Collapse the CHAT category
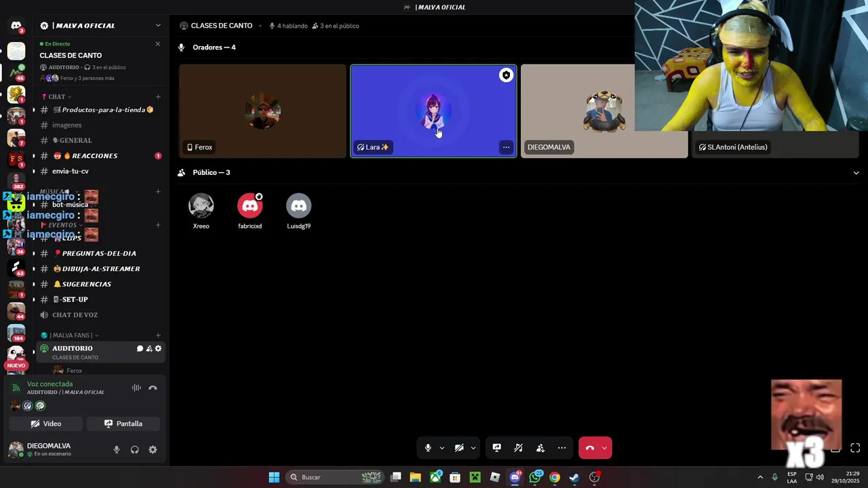Screen dimensions: 868x488 [57, 97]
